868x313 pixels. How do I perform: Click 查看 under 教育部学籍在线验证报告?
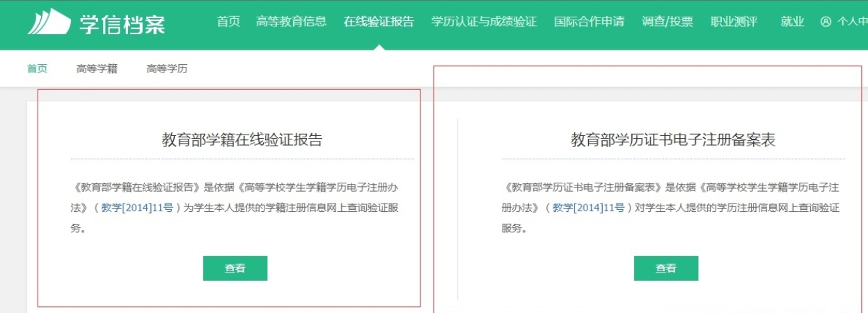point(235,268)
